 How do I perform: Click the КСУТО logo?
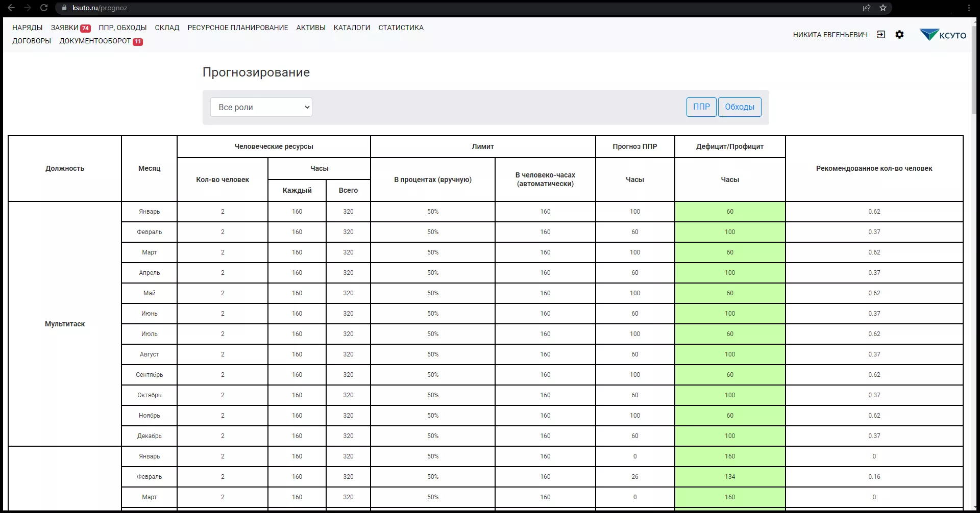coord(943,35)
